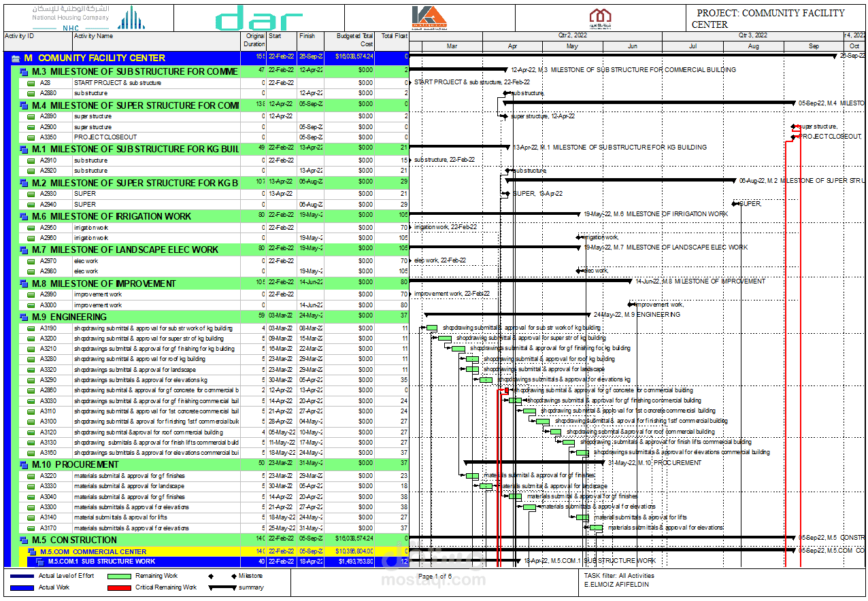Click the Mar month in the timescale
Screen dimensions: 868x601
point(452,46)
